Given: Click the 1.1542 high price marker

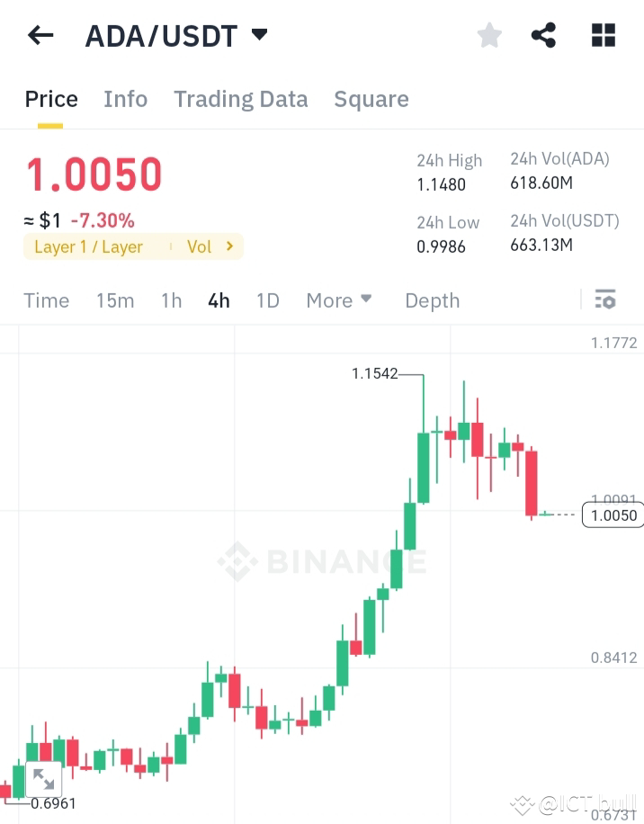Looking at the screenshot, I should [x=374, y=374].
